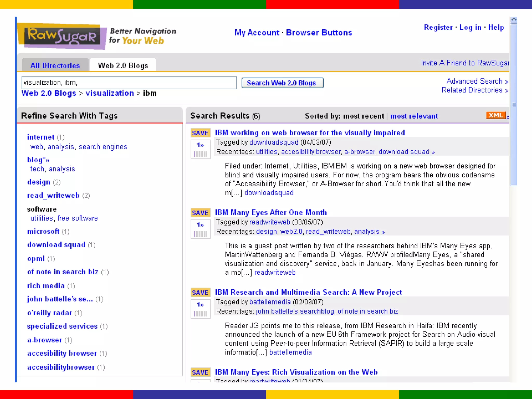
Task: Open the Browser Buttons link
Action: click(x=319, y=33)
